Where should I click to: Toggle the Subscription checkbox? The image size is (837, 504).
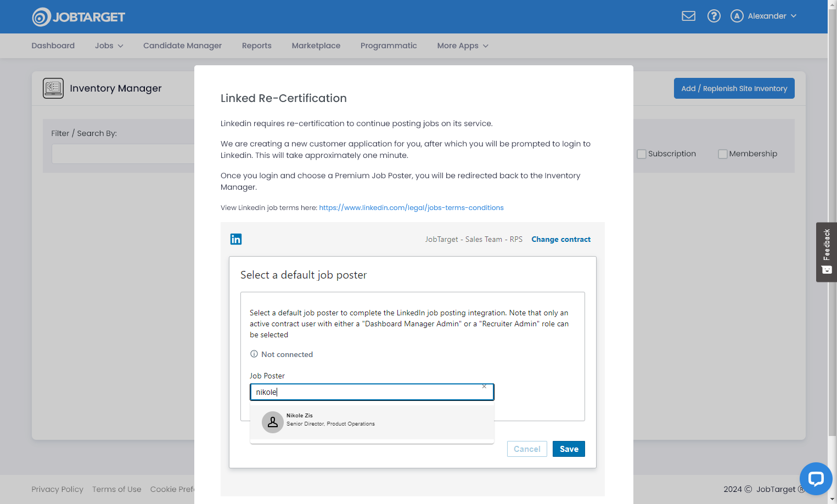pyautogui.click(x=641, y=154)
